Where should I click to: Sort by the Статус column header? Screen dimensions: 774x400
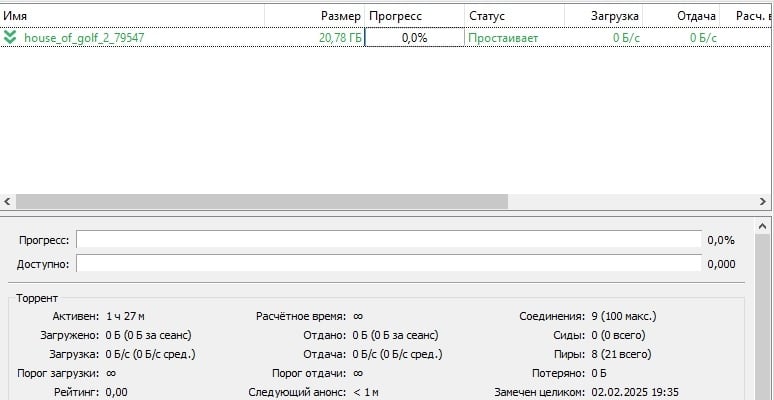[x=515, y=16]
